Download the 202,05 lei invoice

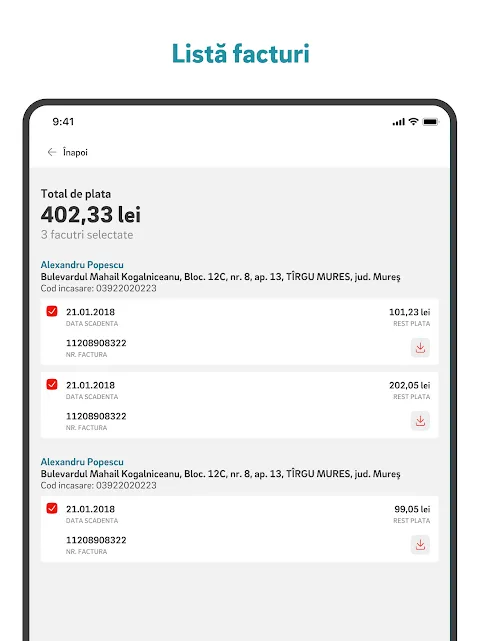point(420,421)
